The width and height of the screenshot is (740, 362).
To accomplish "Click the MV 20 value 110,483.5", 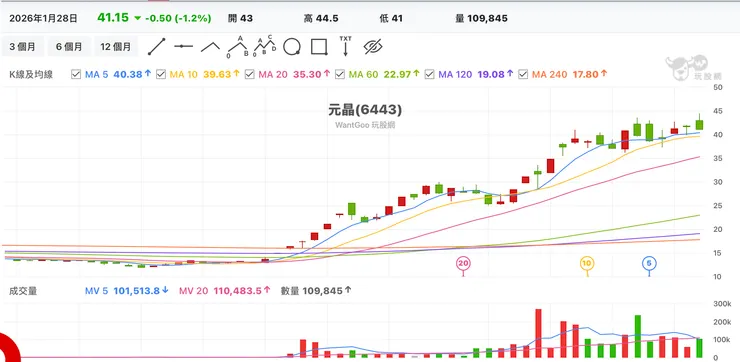I will pyautogui.click(x=237, y=291).
